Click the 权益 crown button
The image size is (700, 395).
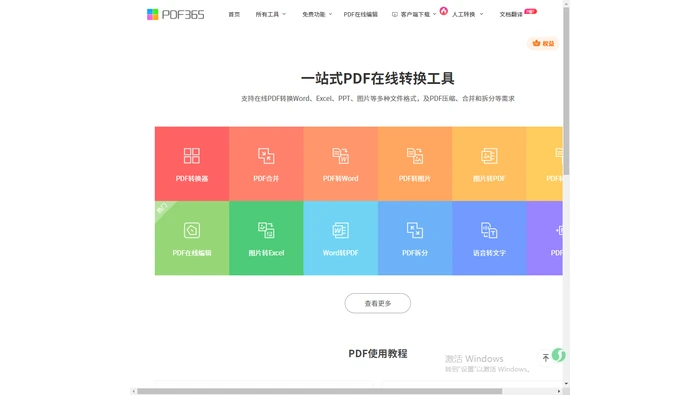[x=543, y=43]
